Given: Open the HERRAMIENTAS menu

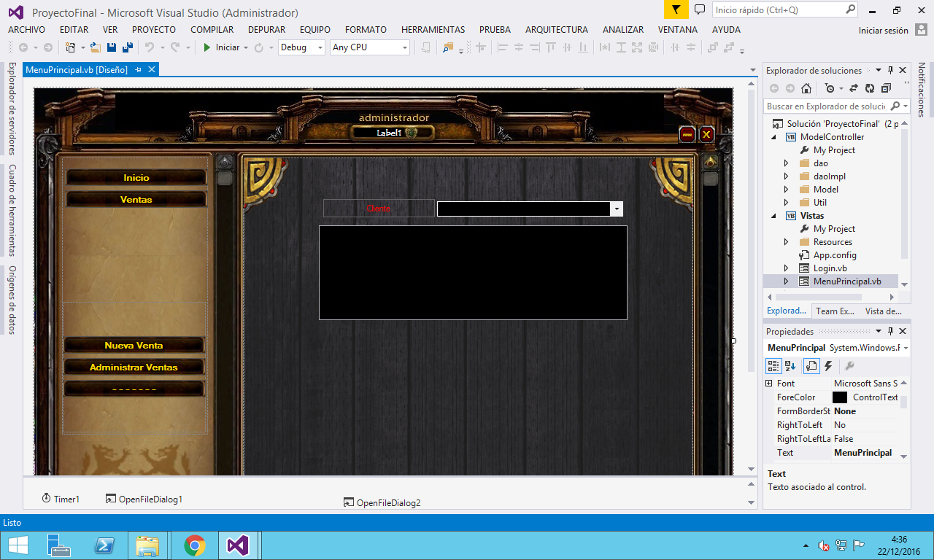Looking at the screenshot, I should coord(433,30).
